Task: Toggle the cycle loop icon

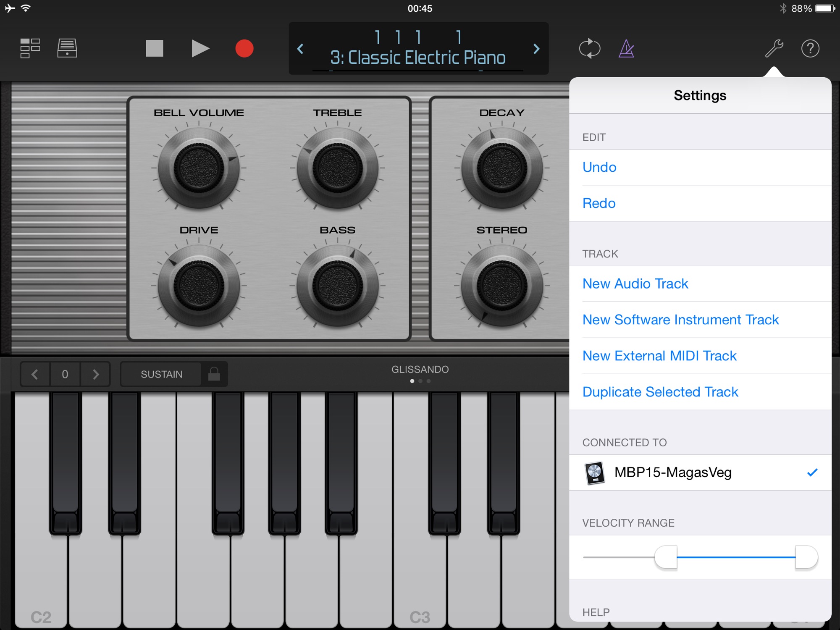Action: point(590,48)
